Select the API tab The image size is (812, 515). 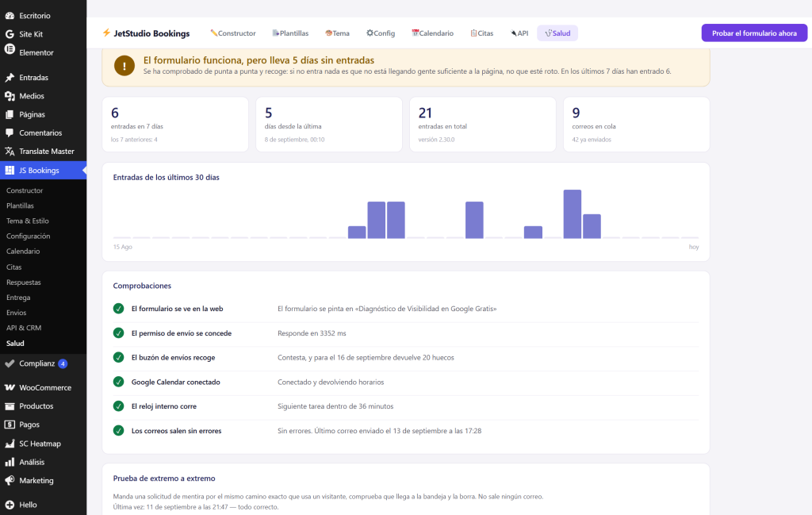tap(519, 33)
